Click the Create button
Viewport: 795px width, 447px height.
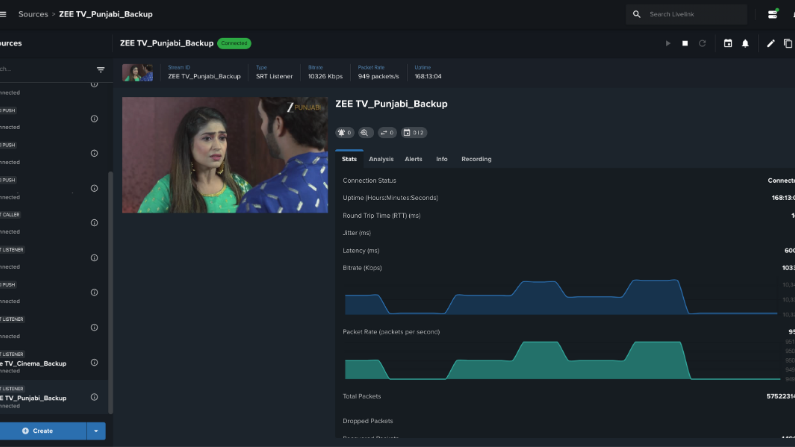click(x=43, y=431)
